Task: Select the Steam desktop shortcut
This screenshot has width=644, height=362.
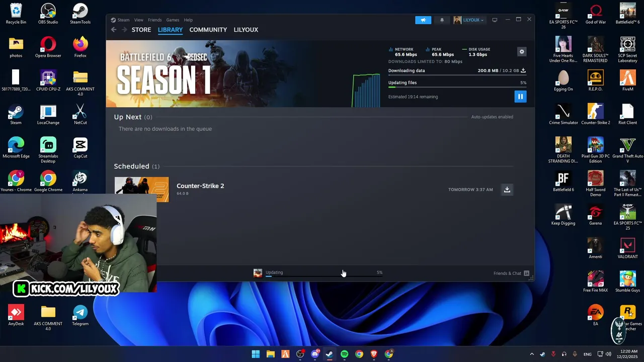Action: [x=16, y=114]
